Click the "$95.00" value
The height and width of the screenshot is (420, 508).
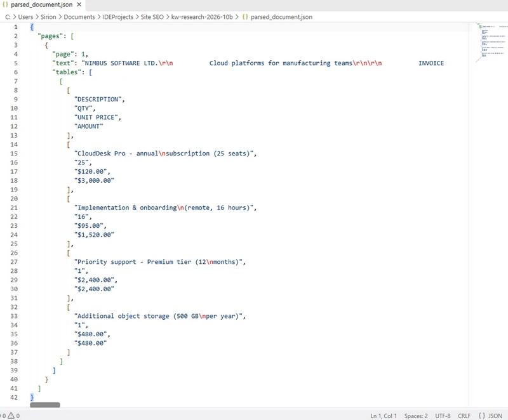88,226
